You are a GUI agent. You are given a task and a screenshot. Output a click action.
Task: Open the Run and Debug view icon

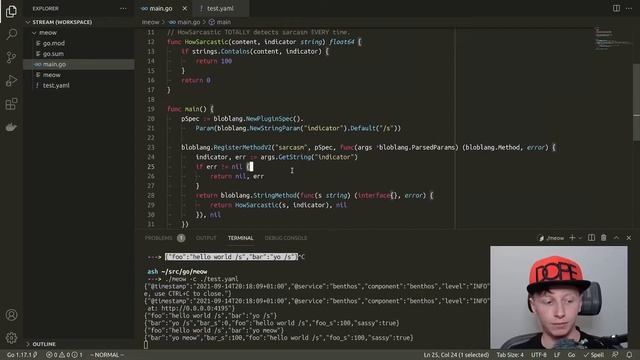(x=11, y=80)
